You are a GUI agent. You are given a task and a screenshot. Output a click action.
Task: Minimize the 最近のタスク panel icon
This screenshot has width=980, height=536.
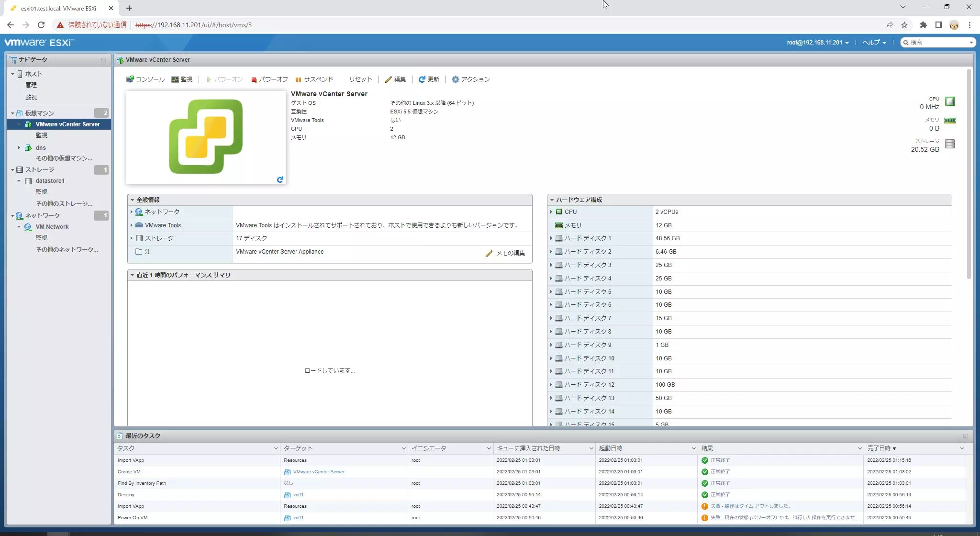[x=965, y=436]
